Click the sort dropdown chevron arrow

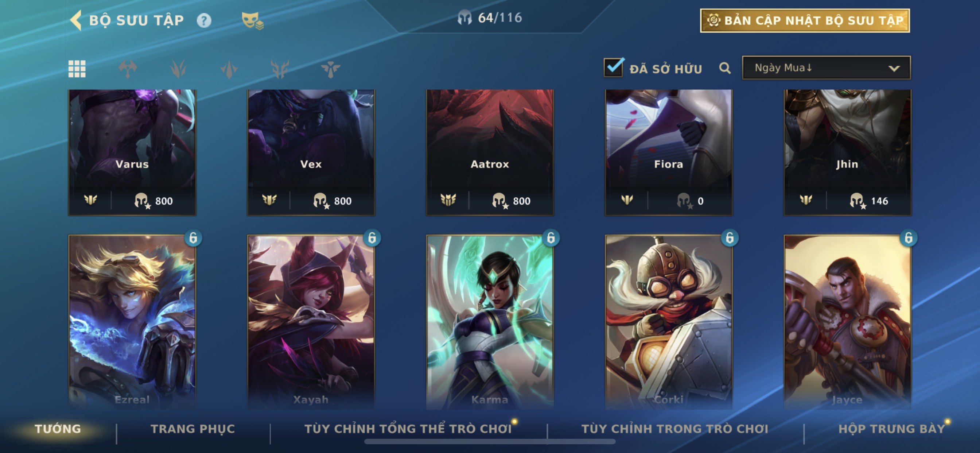(894, 69)
